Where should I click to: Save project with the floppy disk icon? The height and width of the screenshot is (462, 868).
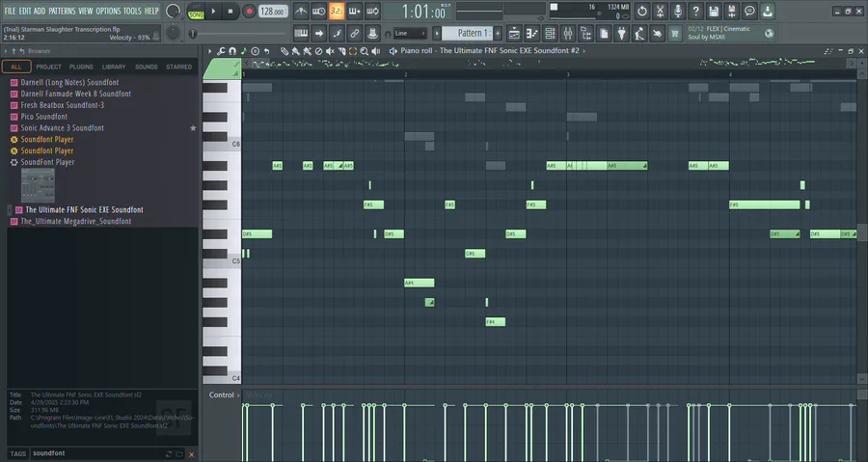(x=714, y=11)
